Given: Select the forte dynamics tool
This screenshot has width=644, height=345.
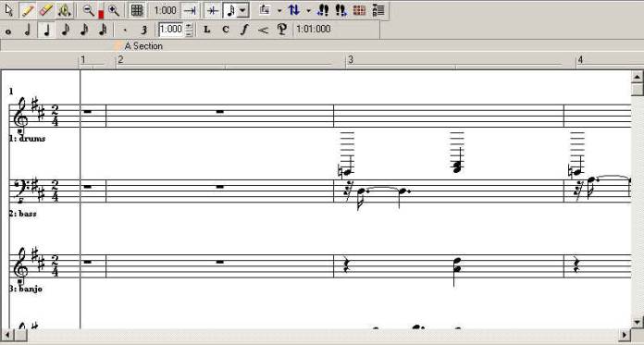Looking at the screenshot, I should [244, 30].
